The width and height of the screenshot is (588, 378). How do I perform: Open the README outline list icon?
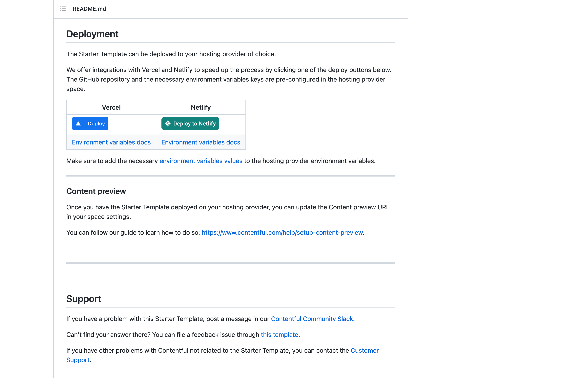tap(63, 9)
